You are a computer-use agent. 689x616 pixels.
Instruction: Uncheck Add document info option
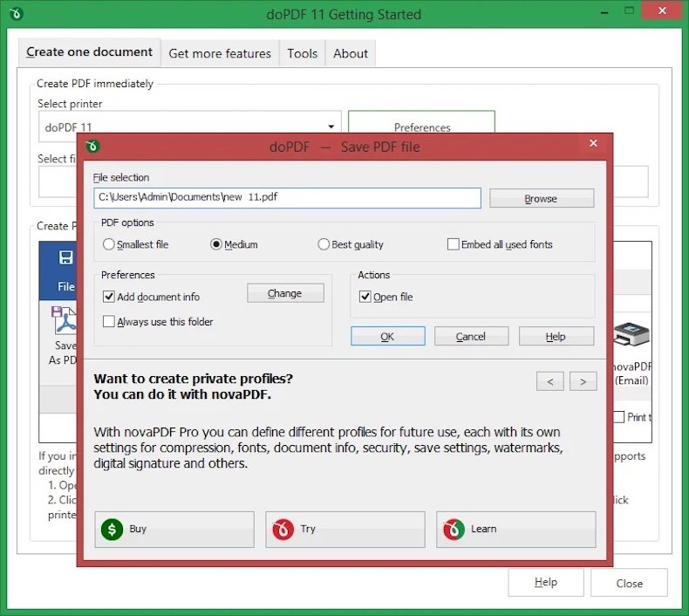click(x=109, y=298)
